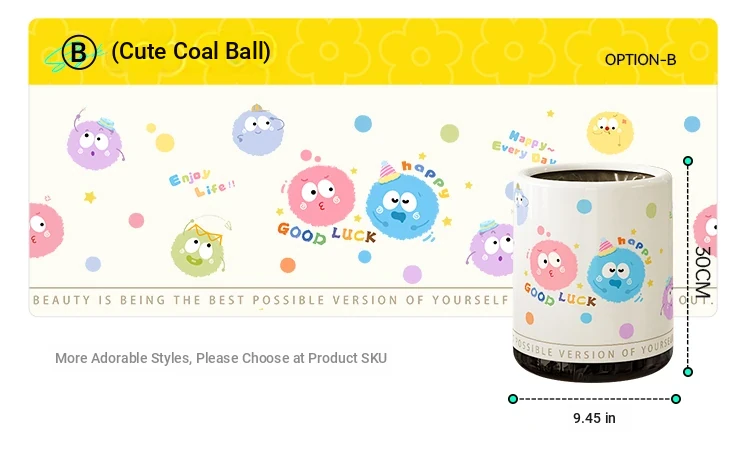
Task: Select the lavender-blue ball character at top
Action: pyautogui.click(x=258, y=130)
